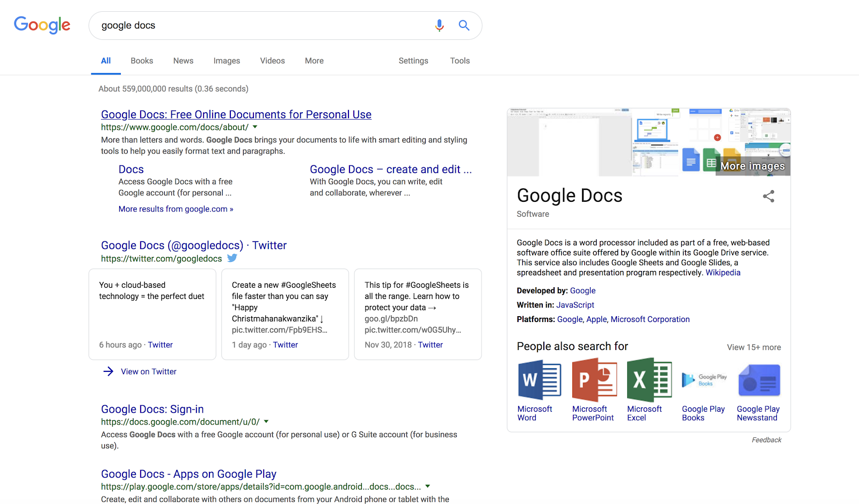859x504 pixels.
Task: Select the Microsoft PowerPoint icon
Action: tap(594, 381)
